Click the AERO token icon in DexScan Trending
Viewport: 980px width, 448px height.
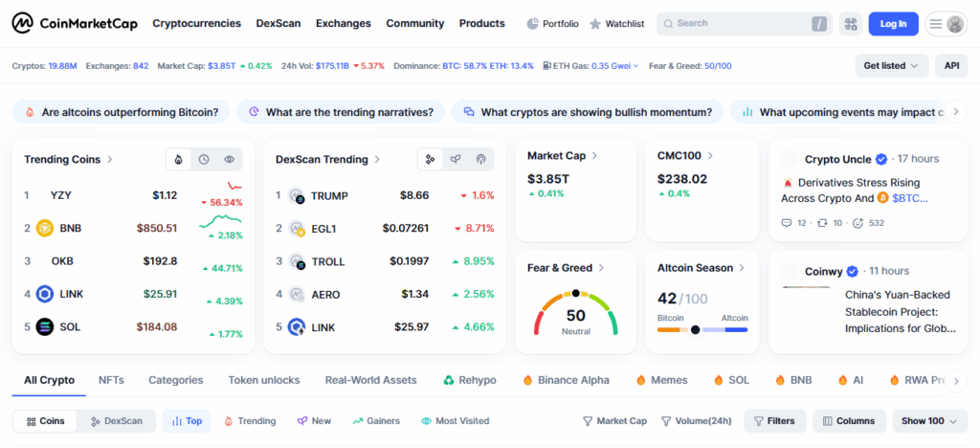click(297, 294)
